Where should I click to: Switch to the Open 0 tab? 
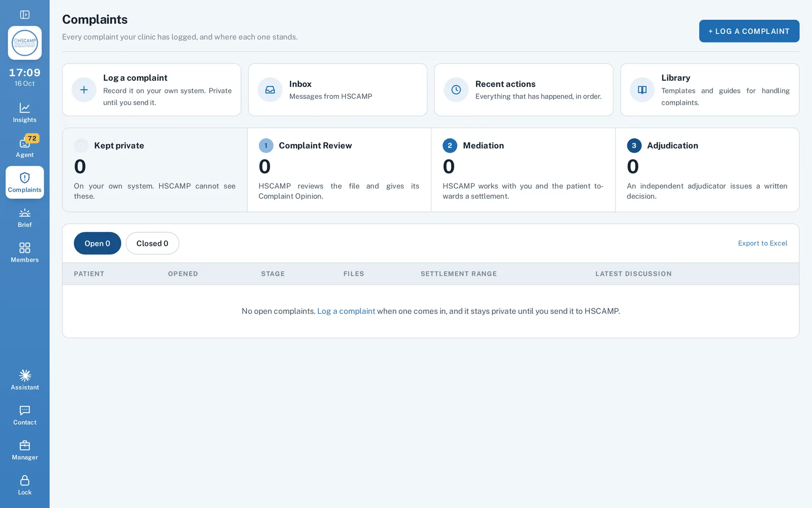97,243
